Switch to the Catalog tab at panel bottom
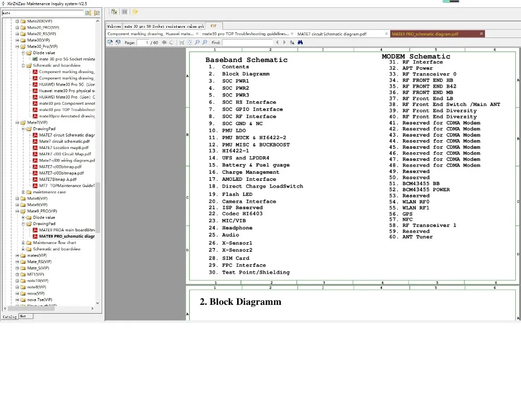 point(9,317)
